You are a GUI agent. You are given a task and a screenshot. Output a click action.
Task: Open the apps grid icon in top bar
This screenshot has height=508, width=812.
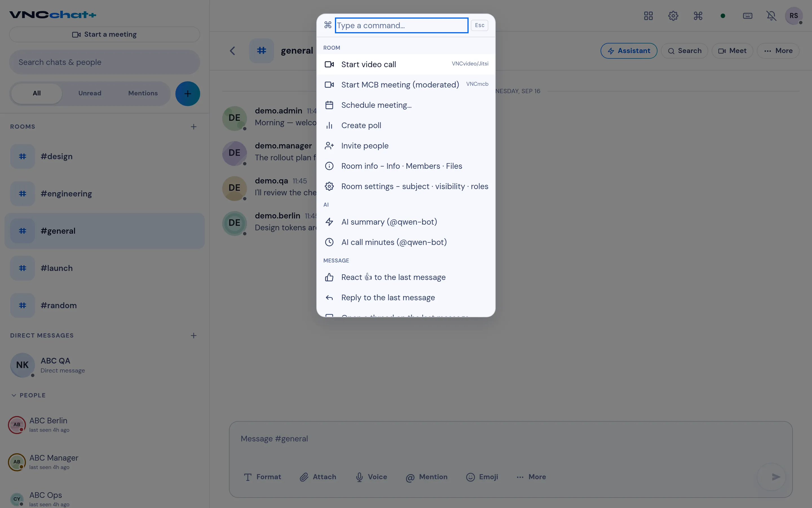pos(648,16)
